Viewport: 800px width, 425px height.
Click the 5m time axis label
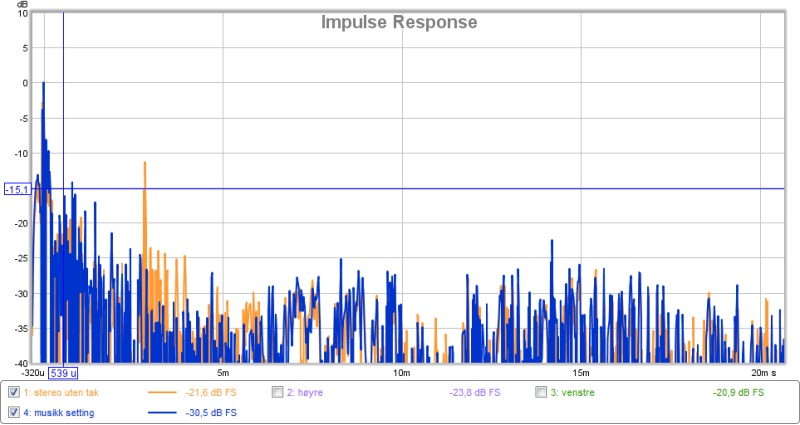[222, 372]
